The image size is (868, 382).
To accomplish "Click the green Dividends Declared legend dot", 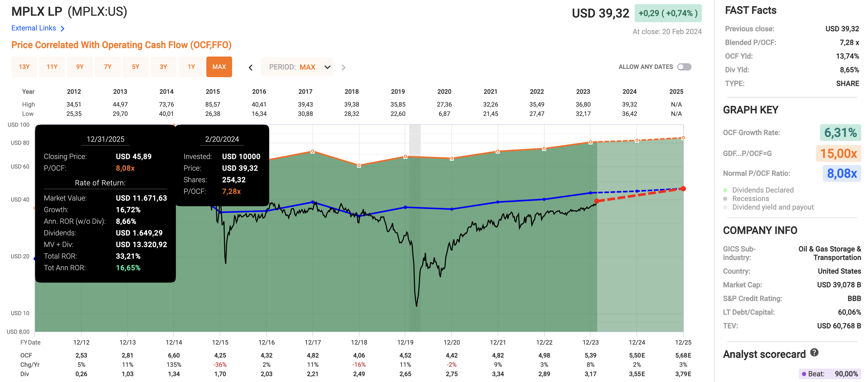I will tap(725, 190).
